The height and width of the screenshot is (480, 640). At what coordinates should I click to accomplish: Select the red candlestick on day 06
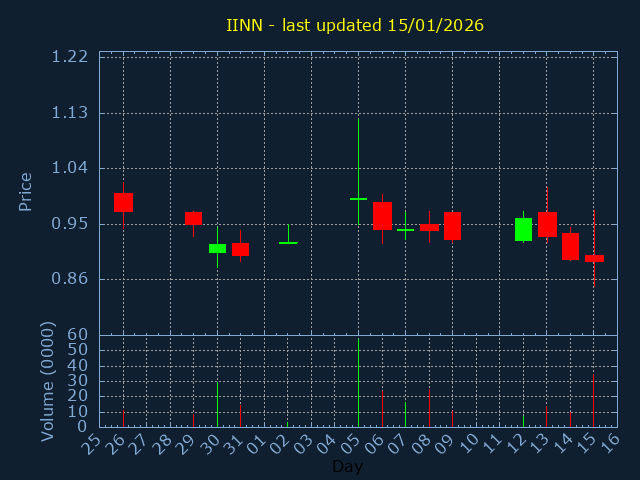click(382, 216)
